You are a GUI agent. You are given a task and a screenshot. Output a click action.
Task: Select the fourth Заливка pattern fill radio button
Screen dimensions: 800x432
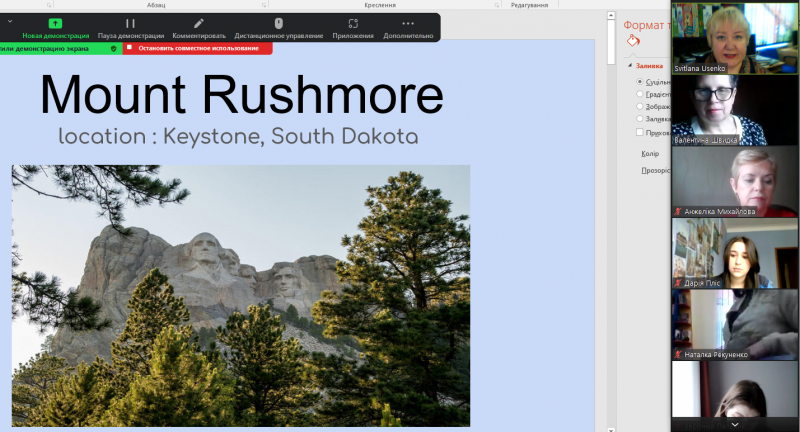(640, 118)
